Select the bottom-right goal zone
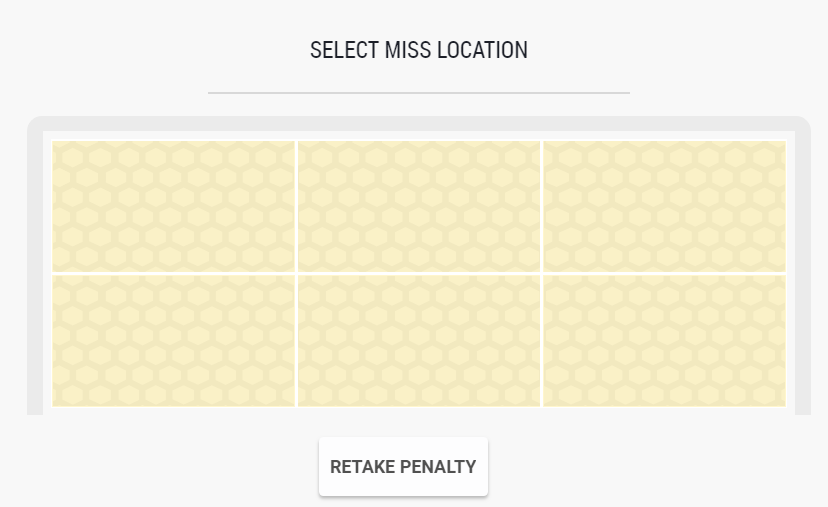 coord(664,340)
